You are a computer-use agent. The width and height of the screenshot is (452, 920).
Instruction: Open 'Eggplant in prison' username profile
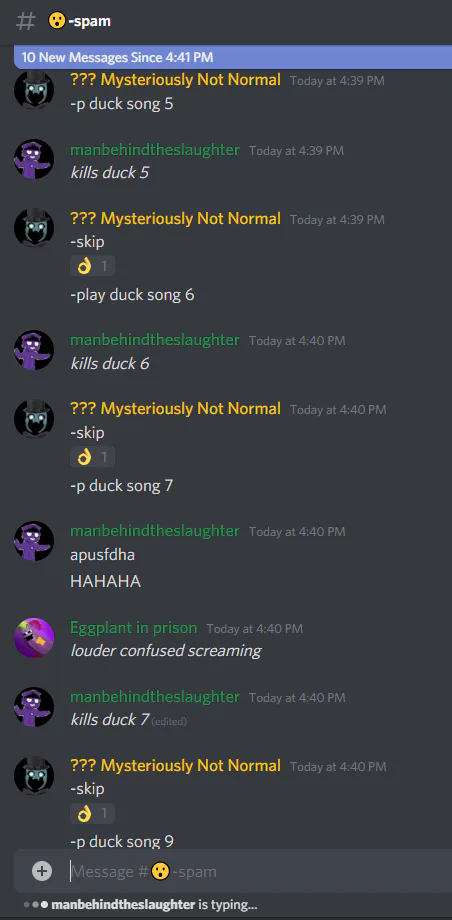(x=134, y=628)
